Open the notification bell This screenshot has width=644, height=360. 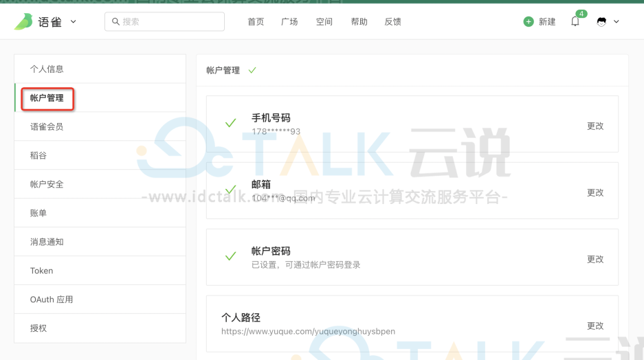575,22
